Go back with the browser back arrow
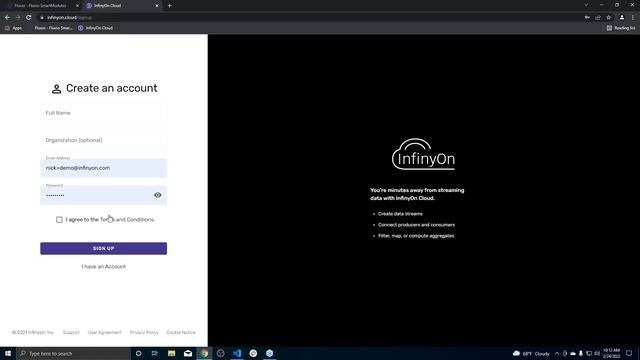Viewport: 640px width, 360px height. [x=7, y=18]
